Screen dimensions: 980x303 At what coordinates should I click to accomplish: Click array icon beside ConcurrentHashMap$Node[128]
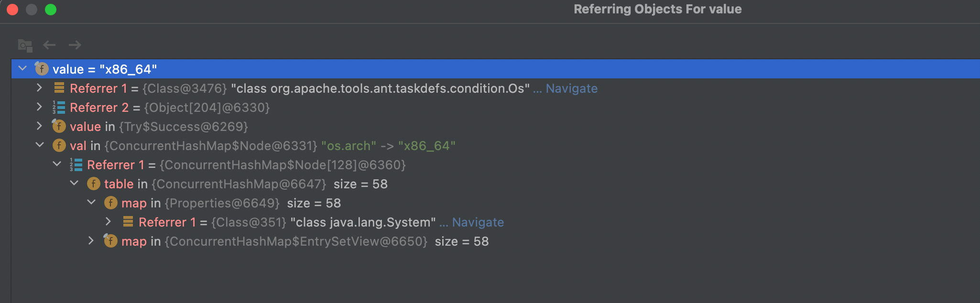(x=76, y=165)
